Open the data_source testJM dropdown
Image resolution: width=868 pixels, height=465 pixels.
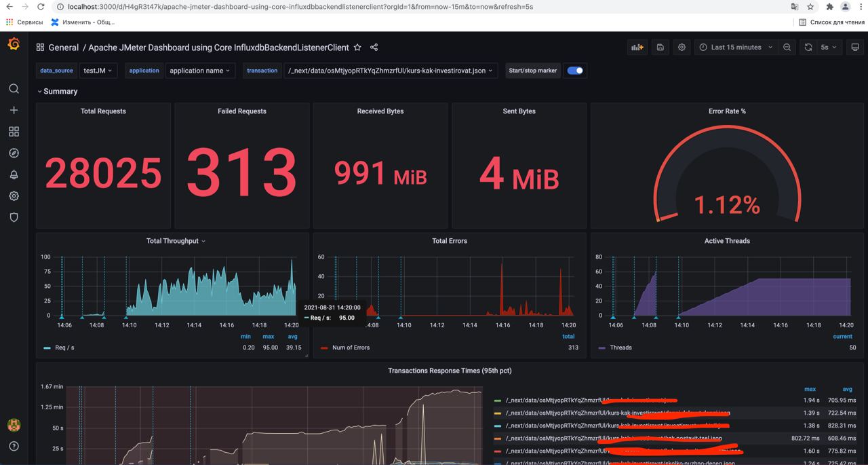click(98, 71)
